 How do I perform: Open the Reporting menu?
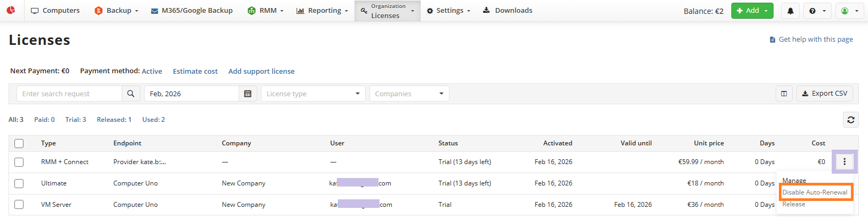[x=322, y=11]
